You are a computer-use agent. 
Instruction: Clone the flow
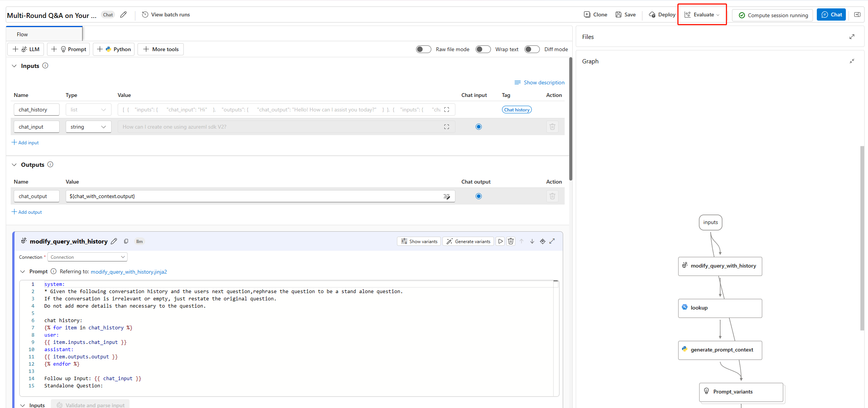tap(595, 15)
